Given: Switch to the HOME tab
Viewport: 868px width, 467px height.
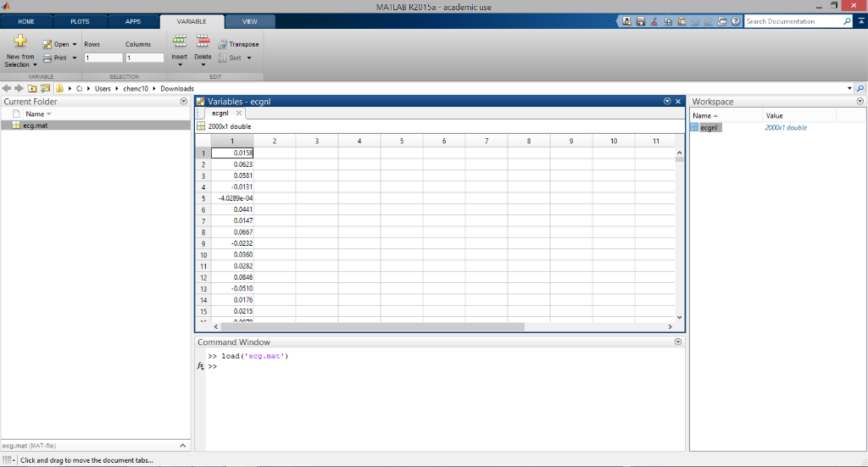Looking at the screenshot, I should (26, 21).
